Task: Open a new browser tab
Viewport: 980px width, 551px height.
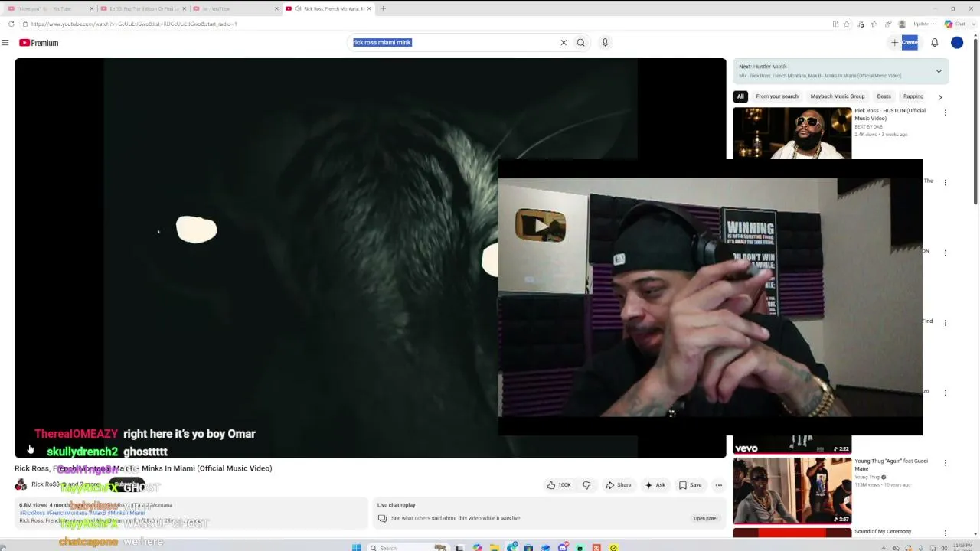Action: [384, 8]
